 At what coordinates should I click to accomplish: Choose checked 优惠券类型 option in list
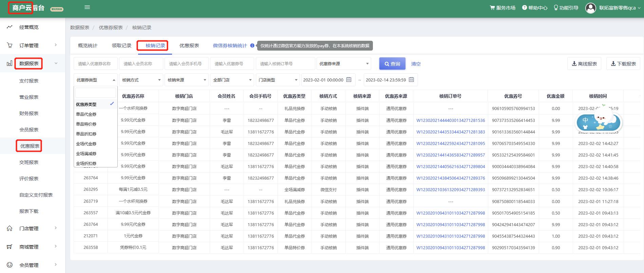(96, 104)
